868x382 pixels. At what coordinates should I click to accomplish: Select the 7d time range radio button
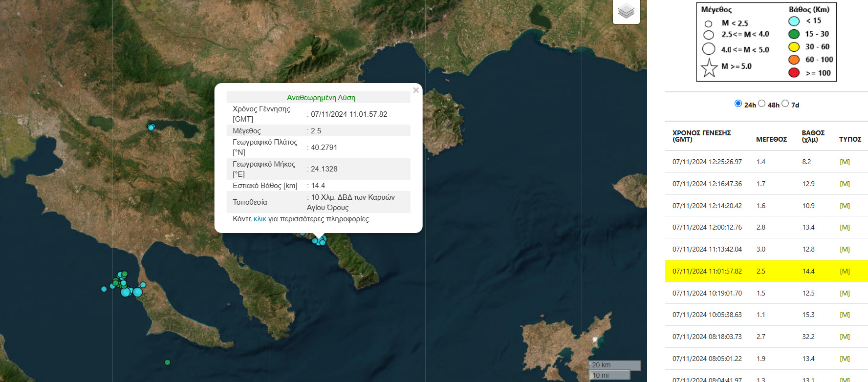785,104
